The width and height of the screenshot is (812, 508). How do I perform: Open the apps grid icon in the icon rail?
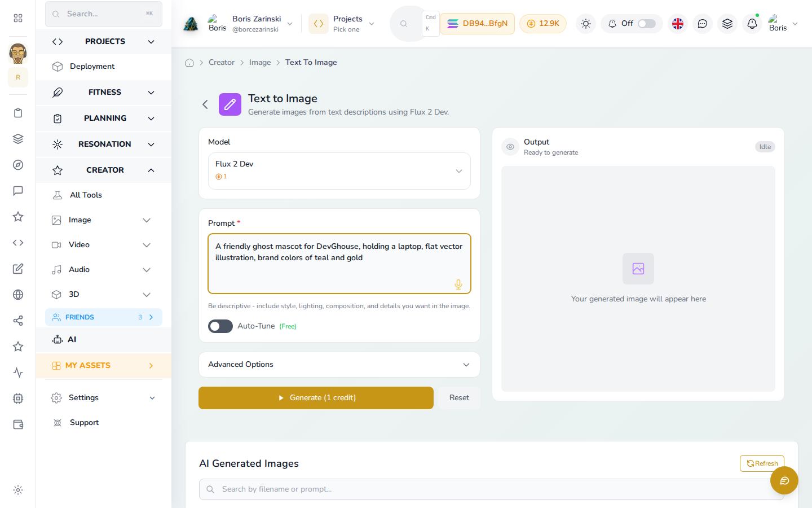(x=18, y=18)
